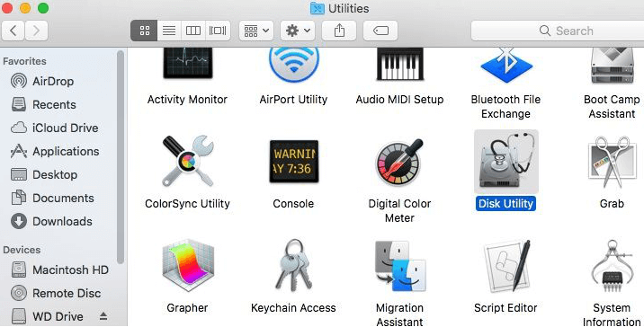Switch to column view
The width and height of the screenshot is (644, 327).
(193, 31)
